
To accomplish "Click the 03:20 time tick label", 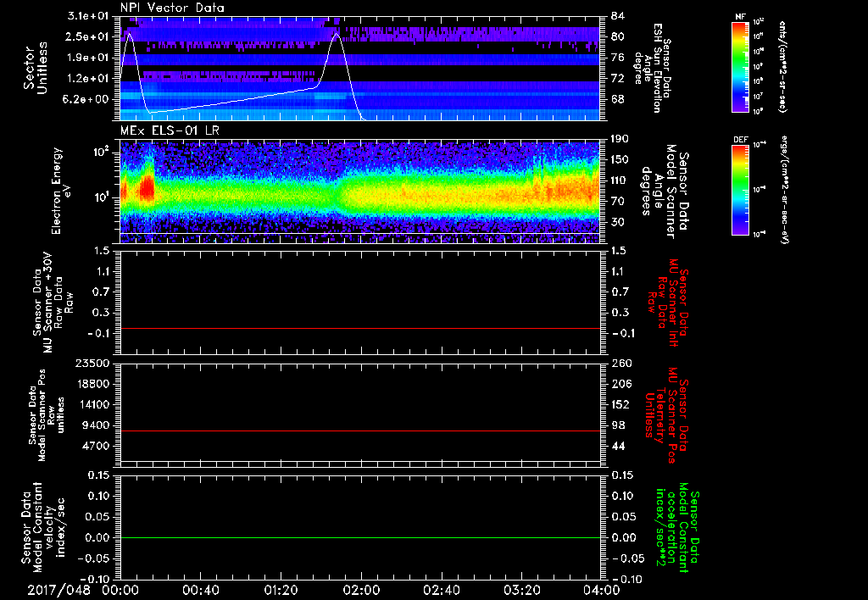I will point(521,590).
